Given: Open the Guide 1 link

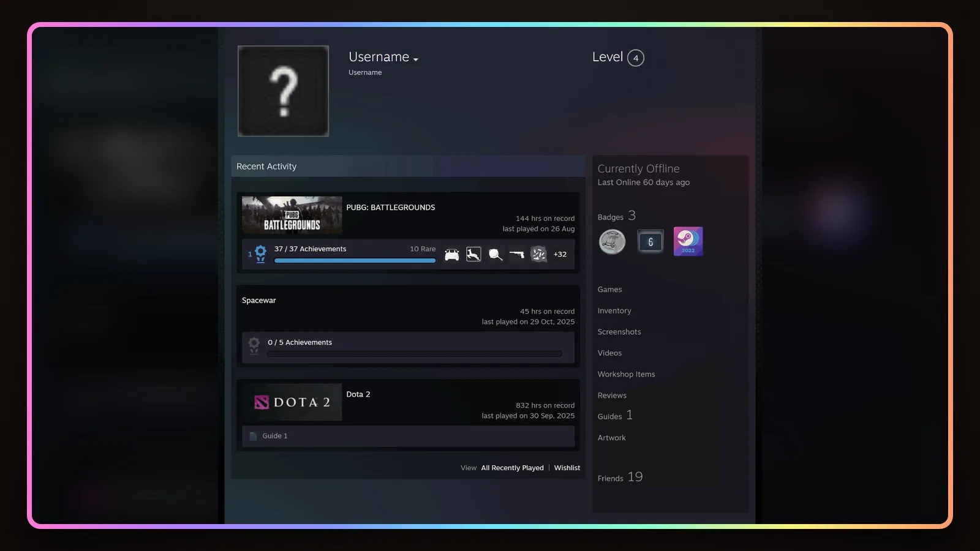Looking at the screenshot, I should click(275, 436).
